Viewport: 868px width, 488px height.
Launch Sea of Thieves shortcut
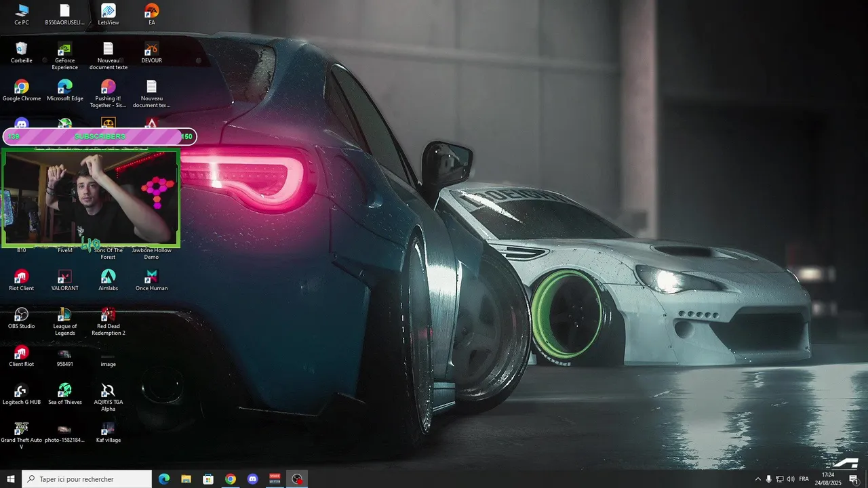65,394
